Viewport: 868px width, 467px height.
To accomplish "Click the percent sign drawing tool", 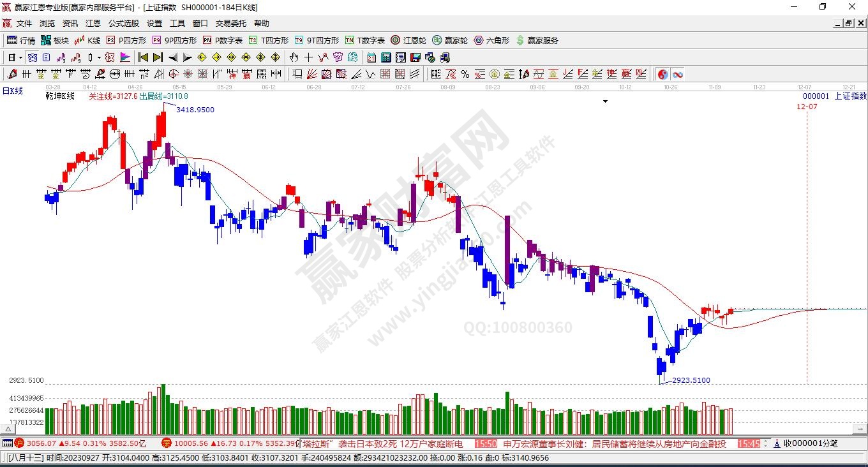I will tap(465, 74).
